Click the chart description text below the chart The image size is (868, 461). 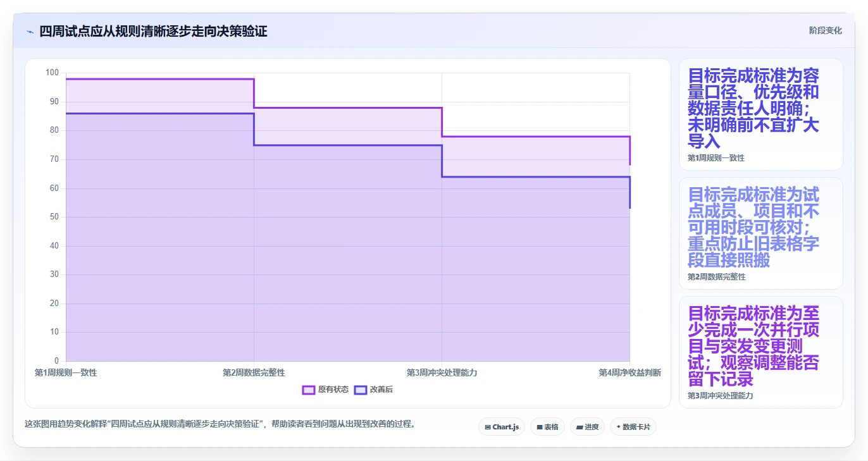point(220,424)
